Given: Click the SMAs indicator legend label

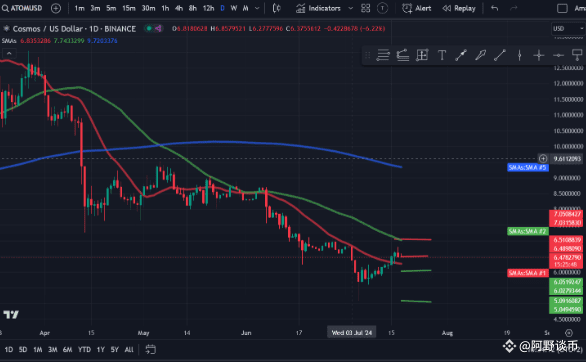Looking at the screenshot, I should click(x=9, y=41).
